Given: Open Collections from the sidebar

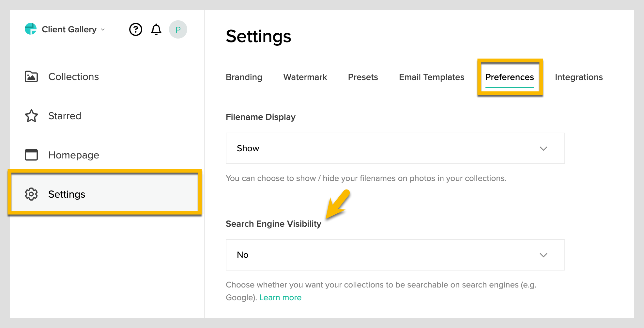Looking at the screenshot, I should pyautogui.click(x=73, y=76).
